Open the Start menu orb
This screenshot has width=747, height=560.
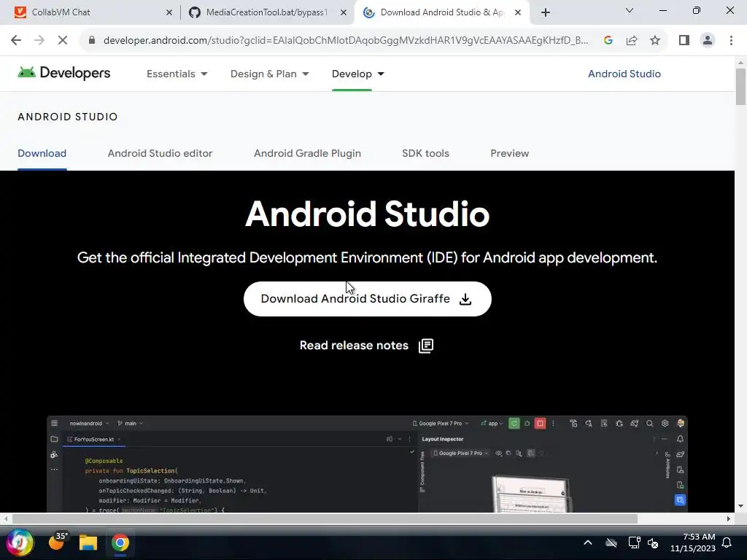[20, 542]
